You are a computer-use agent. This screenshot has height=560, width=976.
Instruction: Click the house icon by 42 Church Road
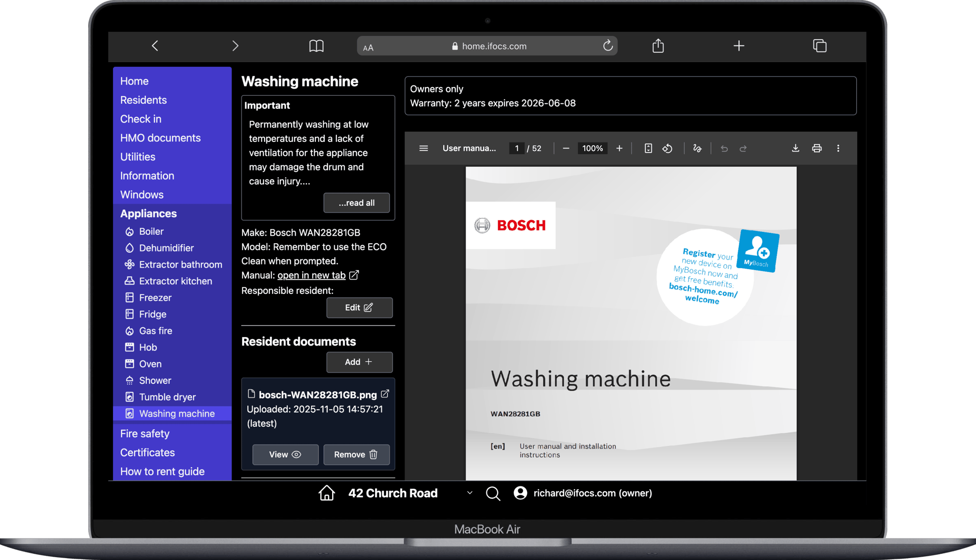pyautogui.click(x=326, y=493)
